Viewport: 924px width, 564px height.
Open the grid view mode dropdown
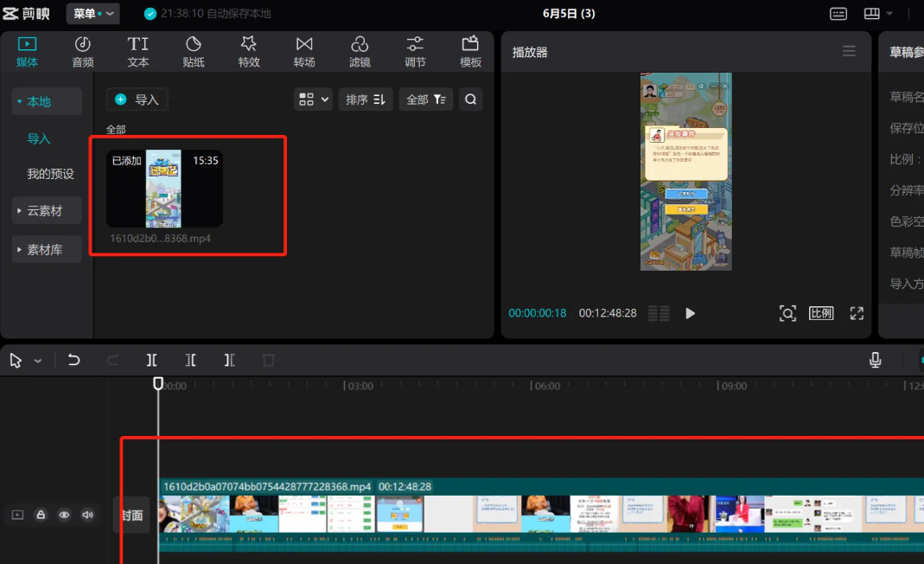click(313, 99)
